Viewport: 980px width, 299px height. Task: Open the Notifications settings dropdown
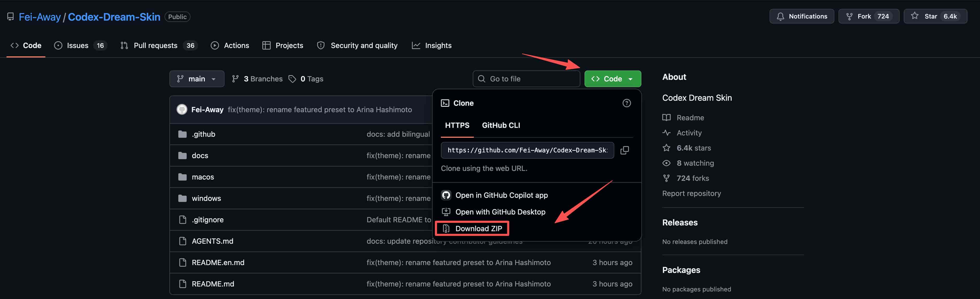tap(802, 16)
